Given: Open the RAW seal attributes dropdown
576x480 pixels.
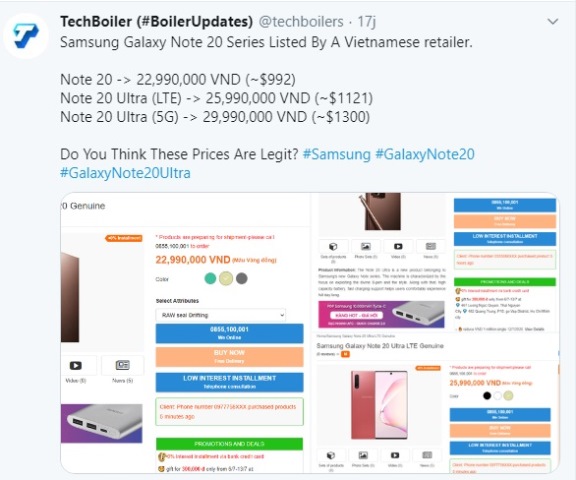Looking at the screenshot, I should 220,315.
